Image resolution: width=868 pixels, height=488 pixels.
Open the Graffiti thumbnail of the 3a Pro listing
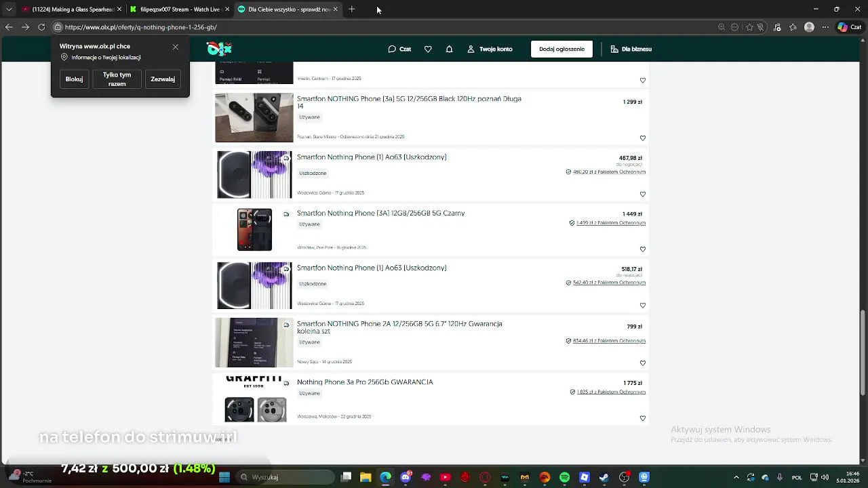(254, 399)
